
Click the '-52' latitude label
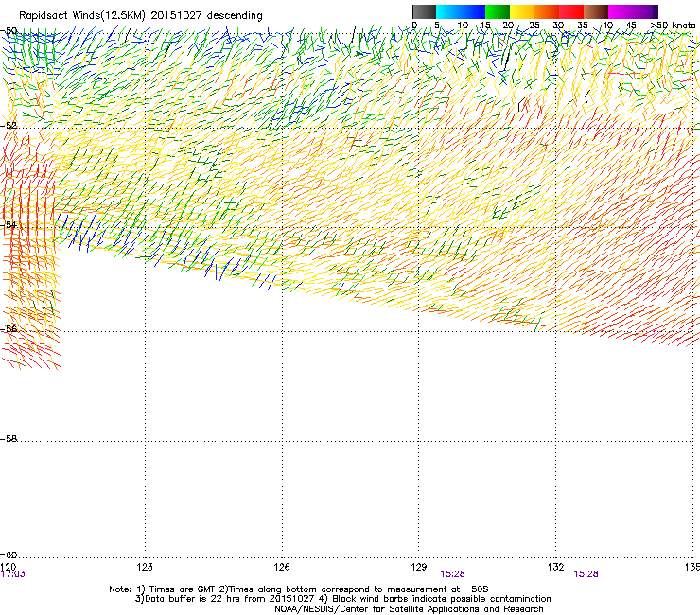[9, 126]
